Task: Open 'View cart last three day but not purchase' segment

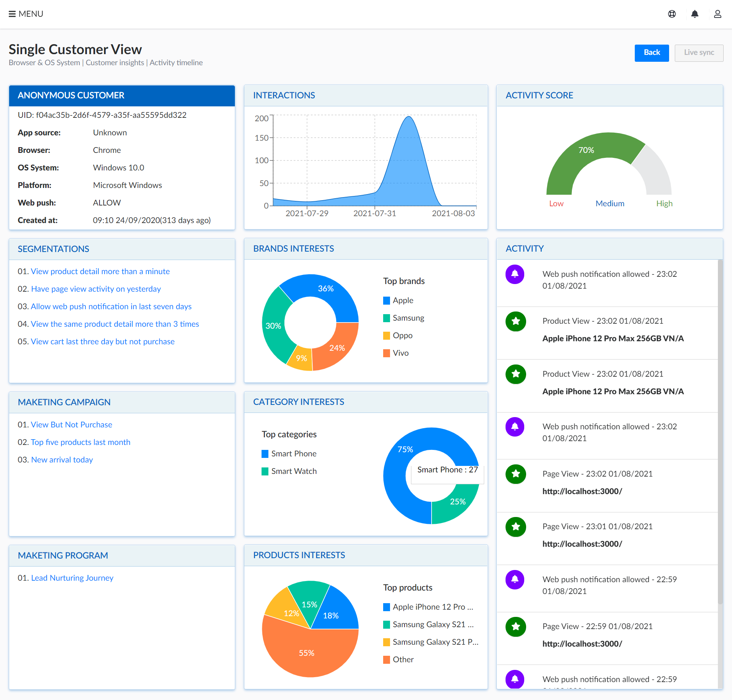Action: tap(103, 342)
